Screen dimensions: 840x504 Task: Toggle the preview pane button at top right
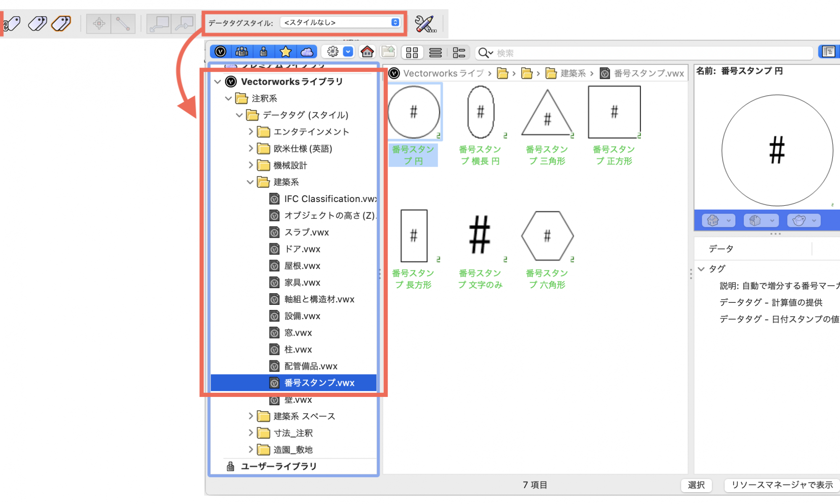[x=828, y=52]
